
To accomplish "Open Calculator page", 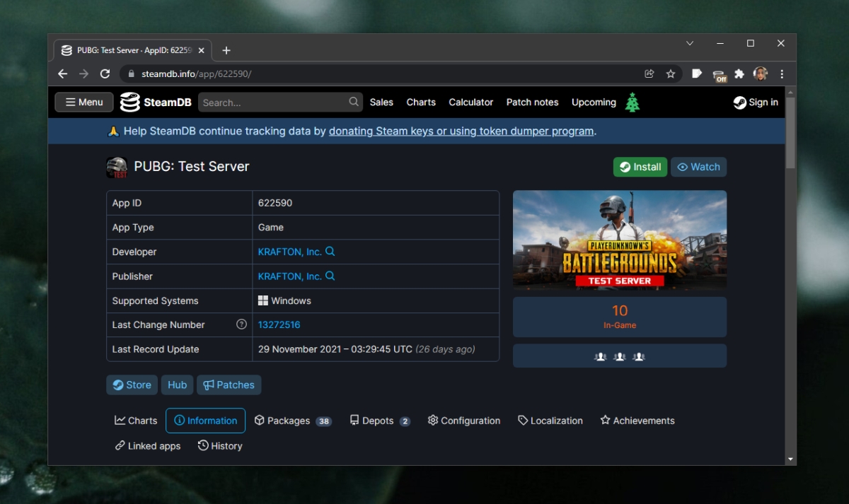I will (471, 102).
